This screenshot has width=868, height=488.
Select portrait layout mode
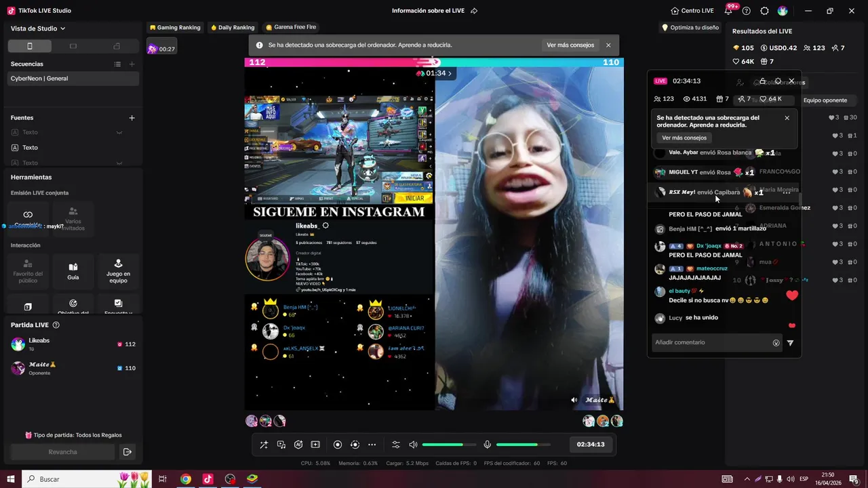(x=29, y=46)
